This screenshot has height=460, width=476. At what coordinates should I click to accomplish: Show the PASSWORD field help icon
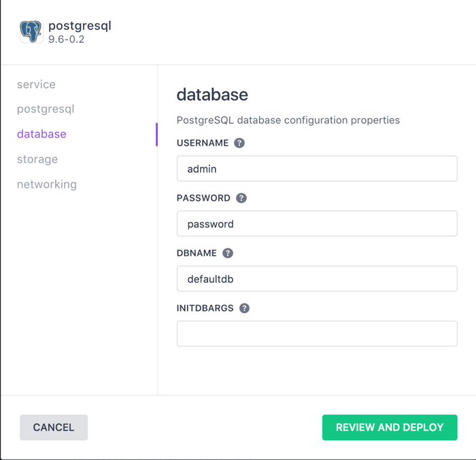pyautogui.click(x=241, y=198)
